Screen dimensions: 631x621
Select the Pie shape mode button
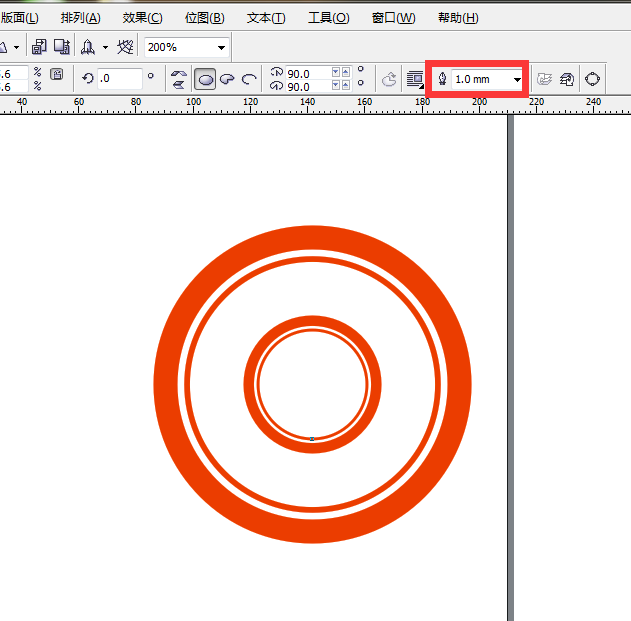227,79
